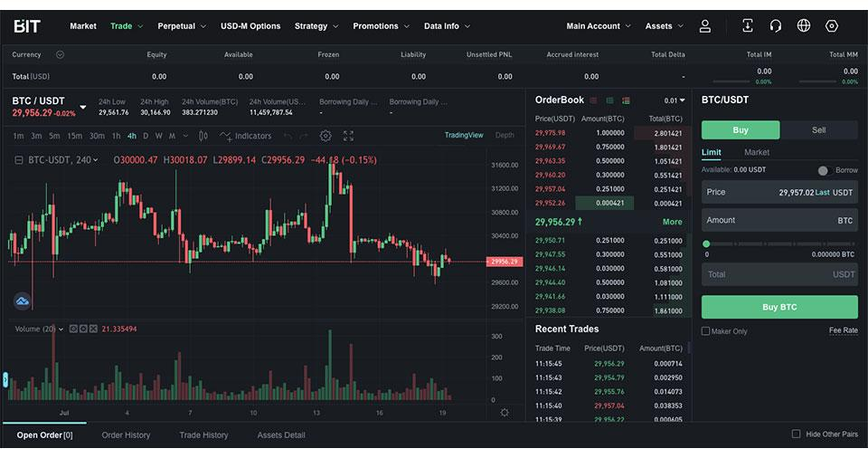Select the Sell side toggle
The width and height of the screenshot is (868, 458).
coord(819,129)
